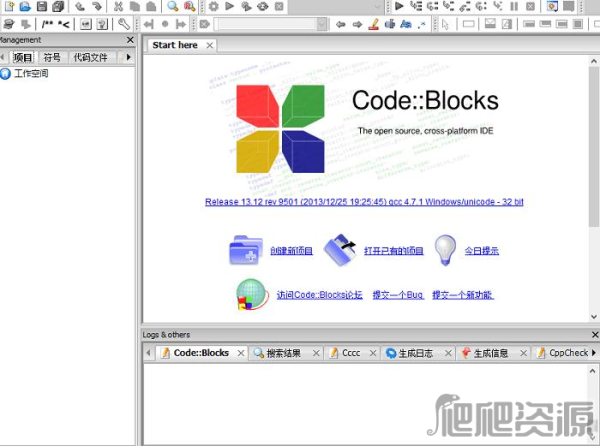Click the Debug/Continue play icon
The width and height of the screenshot is (600, 446).
(399, 6)
